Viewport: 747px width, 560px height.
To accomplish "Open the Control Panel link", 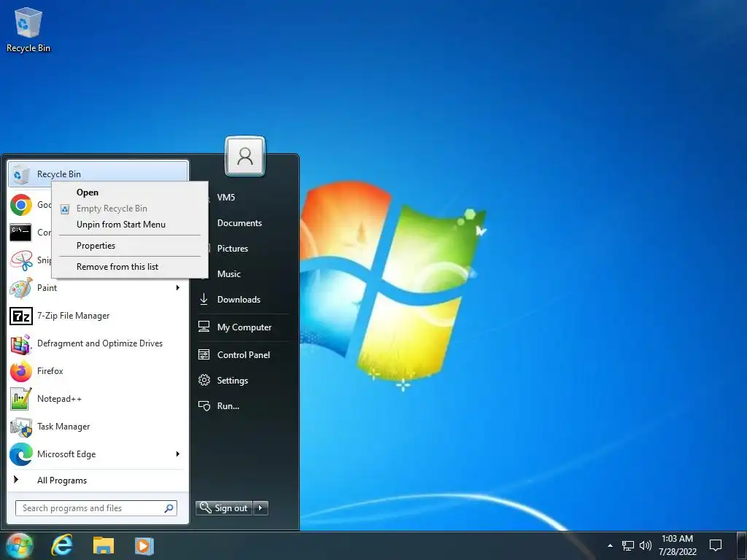I will click(x=244, y=355).
